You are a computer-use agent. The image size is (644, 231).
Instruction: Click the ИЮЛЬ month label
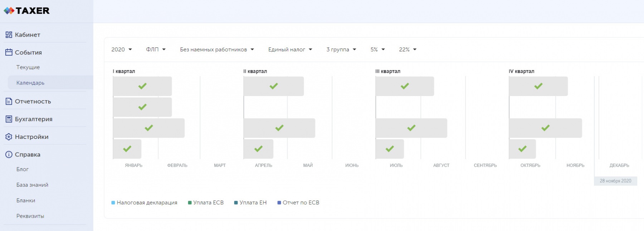tap(396, 165)
